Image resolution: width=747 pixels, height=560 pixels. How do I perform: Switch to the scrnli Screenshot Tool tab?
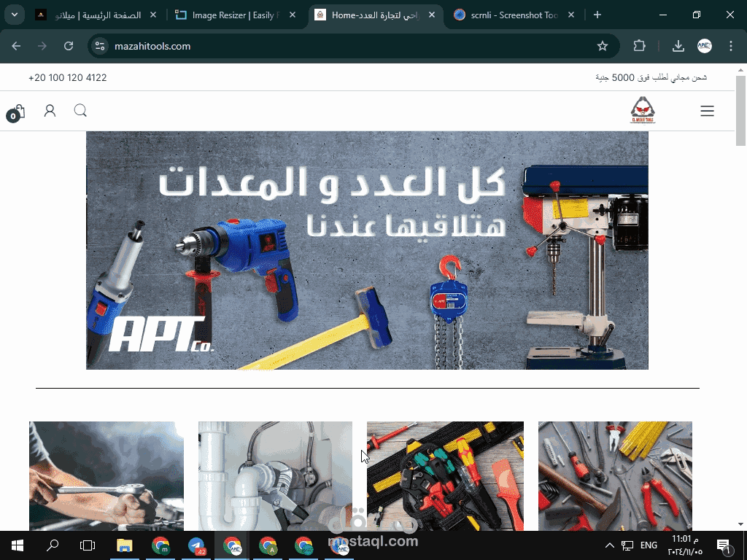click(x=514, y=15)
